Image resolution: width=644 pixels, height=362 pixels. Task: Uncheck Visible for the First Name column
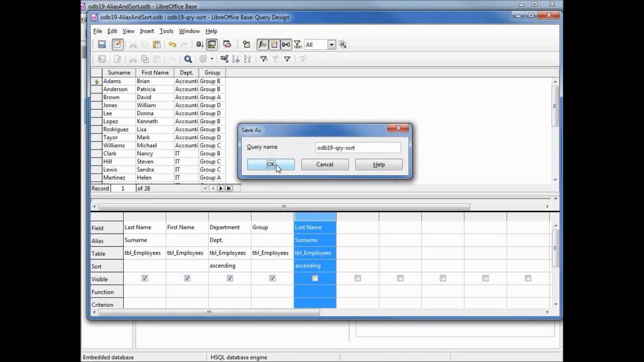tap(187, 278)
